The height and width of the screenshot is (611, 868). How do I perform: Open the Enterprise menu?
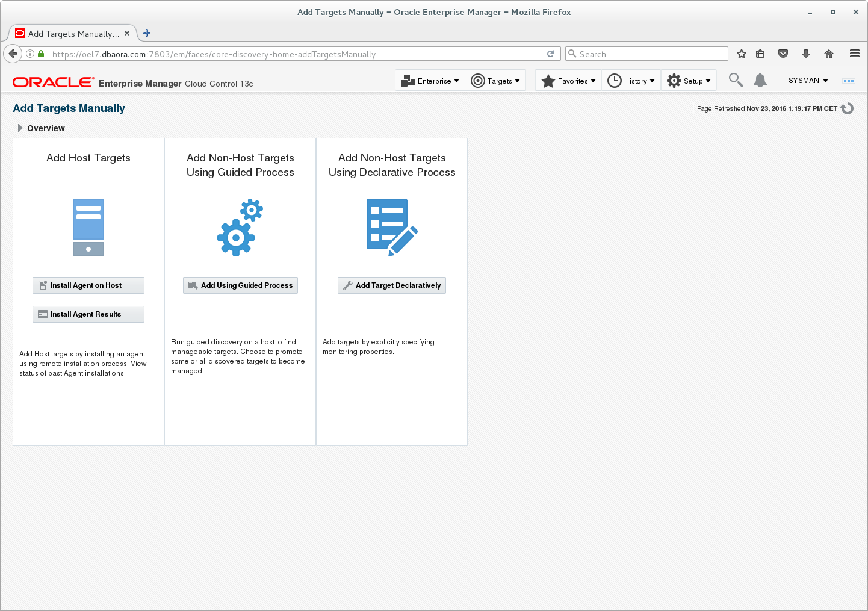(430, 81)
